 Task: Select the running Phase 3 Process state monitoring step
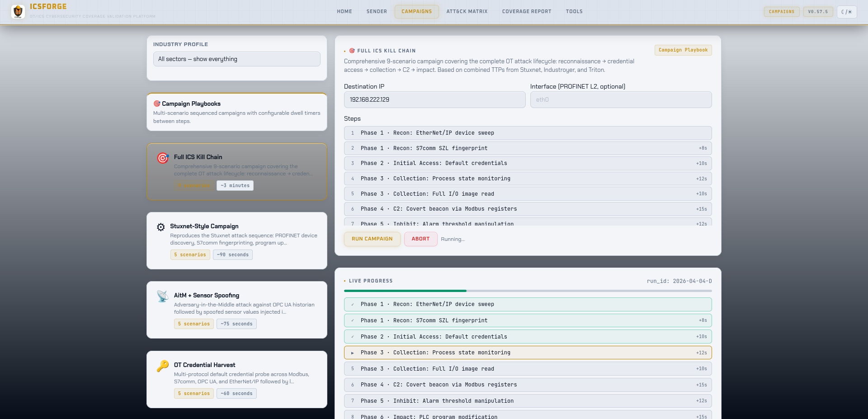point(528,353)
